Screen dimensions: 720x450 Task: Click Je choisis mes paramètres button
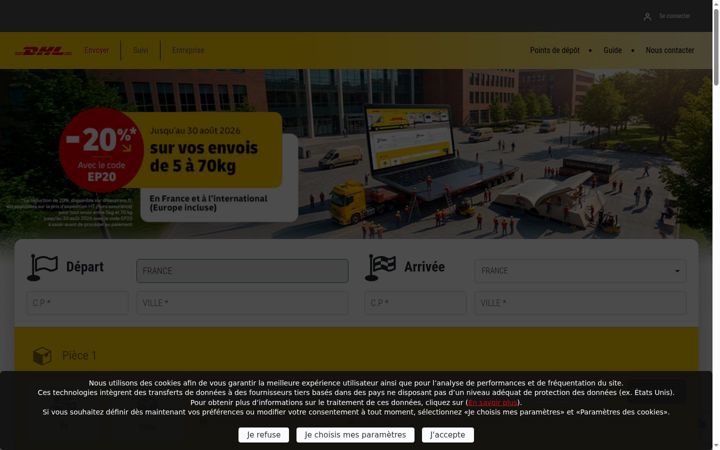point(355,435)
